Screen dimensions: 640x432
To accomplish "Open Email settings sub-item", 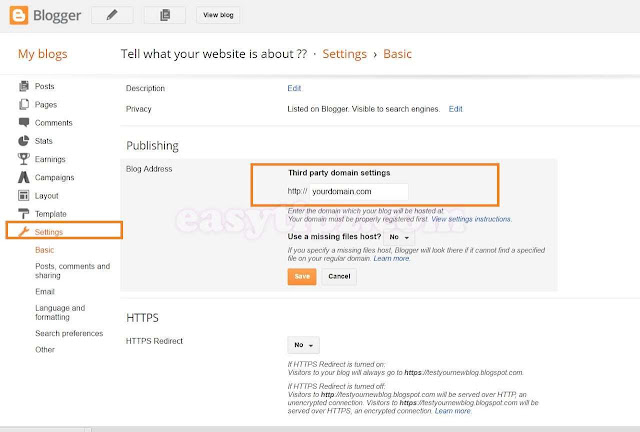I will pyautogui.click(x=45, y=292).
